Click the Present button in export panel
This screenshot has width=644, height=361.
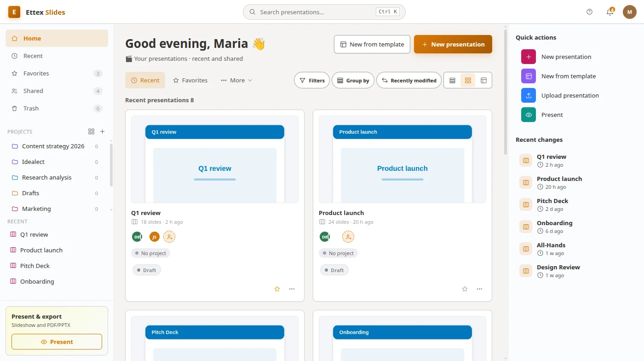57,342
